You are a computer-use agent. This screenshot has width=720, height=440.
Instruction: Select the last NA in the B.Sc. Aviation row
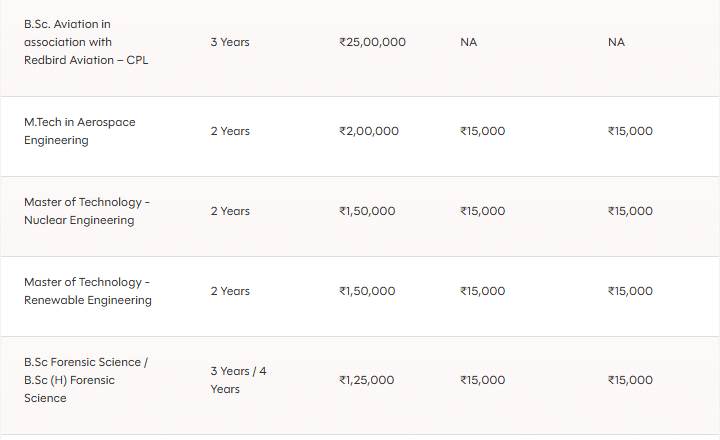click(616, 42)
